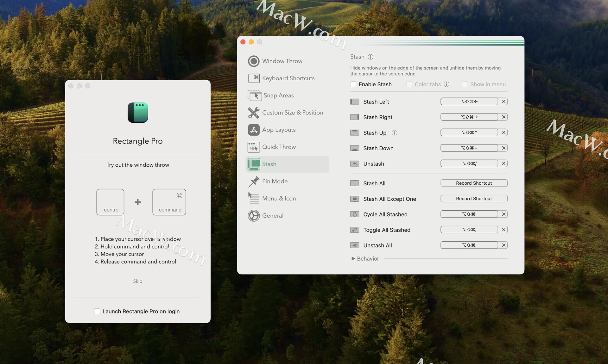Toggle the Color tabs checkbox

(409, 84)
